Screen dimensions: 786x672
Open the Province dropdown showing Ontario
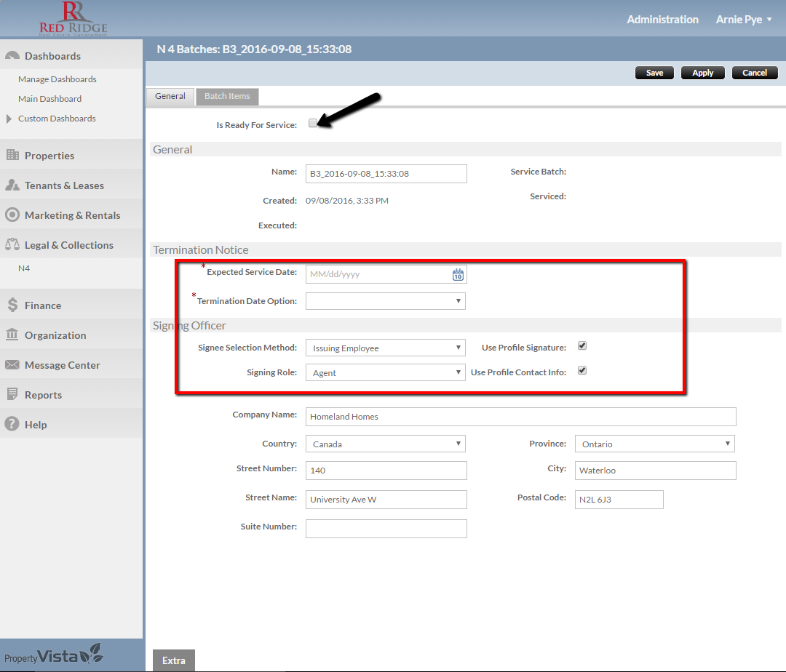[x=654, y=444]
